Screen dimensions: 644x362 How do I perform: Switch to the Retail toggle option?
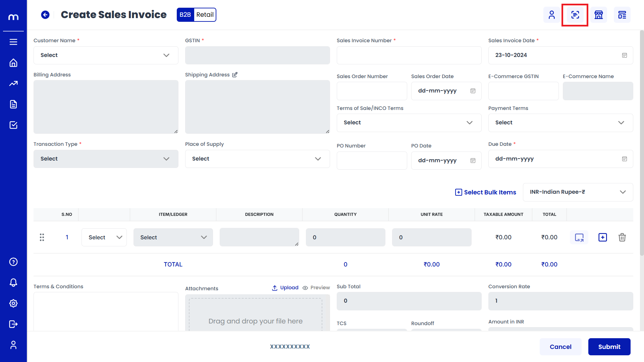[x=205, y=15]
